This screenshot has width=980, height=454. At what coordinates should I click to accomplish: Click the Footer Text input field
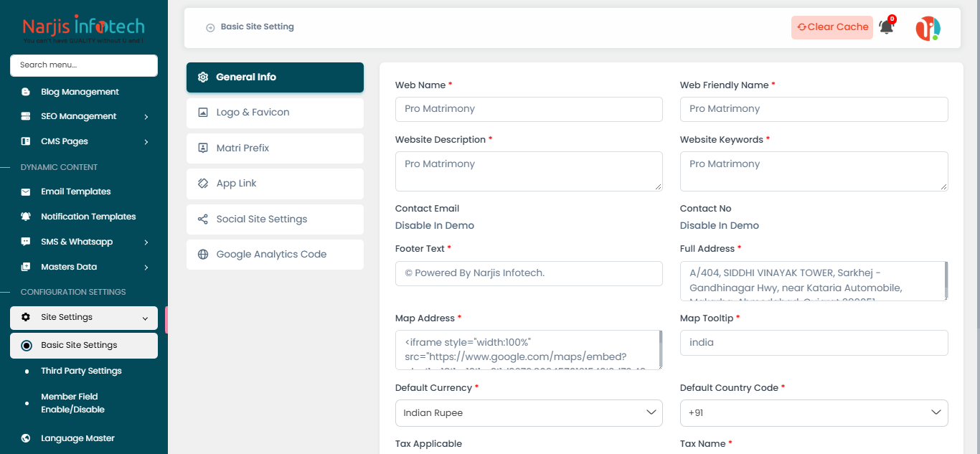click(529, 273)
